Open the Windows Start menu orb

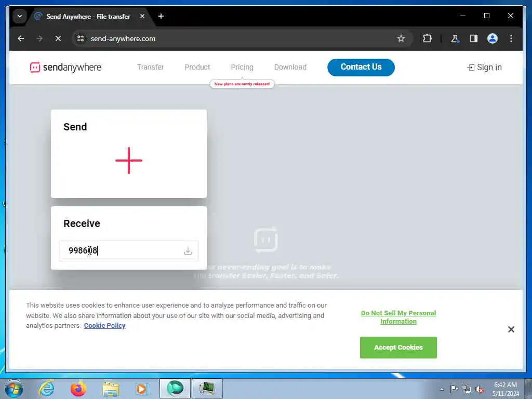point(14,389)
